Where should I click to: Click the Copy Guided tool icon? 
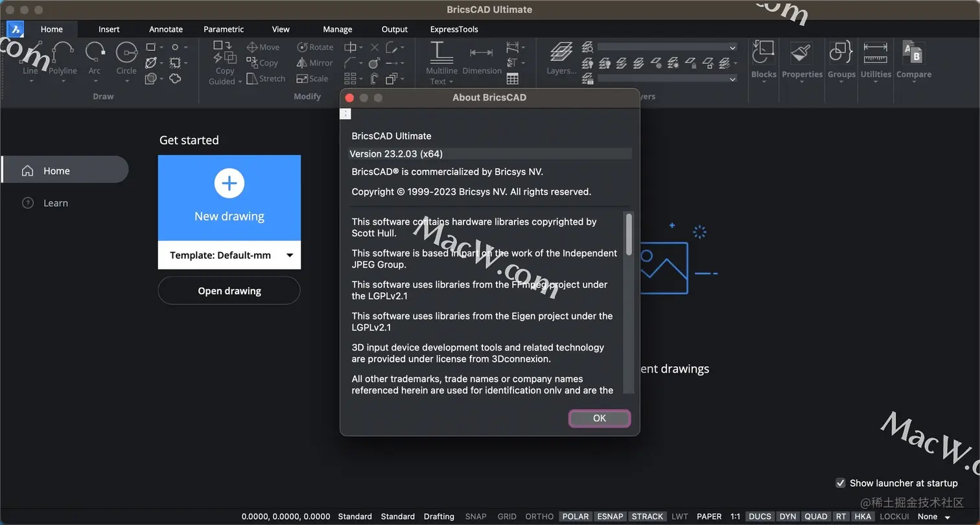[x=225, y=52]
